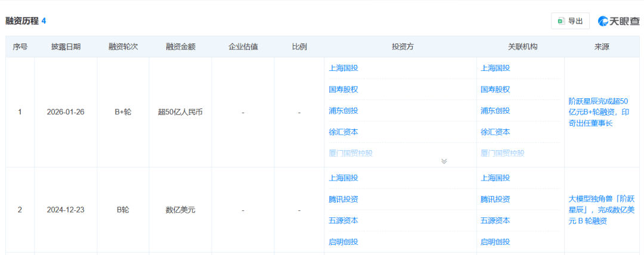The height and width of the screenshot is (255, 644).
Task: Open the B轮 financing news source link
Action: pos(602,210)
